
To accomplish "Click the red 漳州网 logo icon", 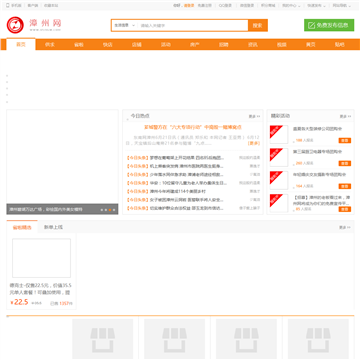I will pyautogui.click(x=15, y=25).
